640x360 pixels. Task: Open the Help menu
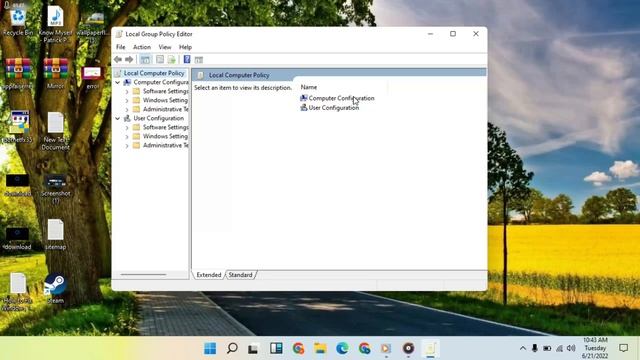tap(185, 47)
